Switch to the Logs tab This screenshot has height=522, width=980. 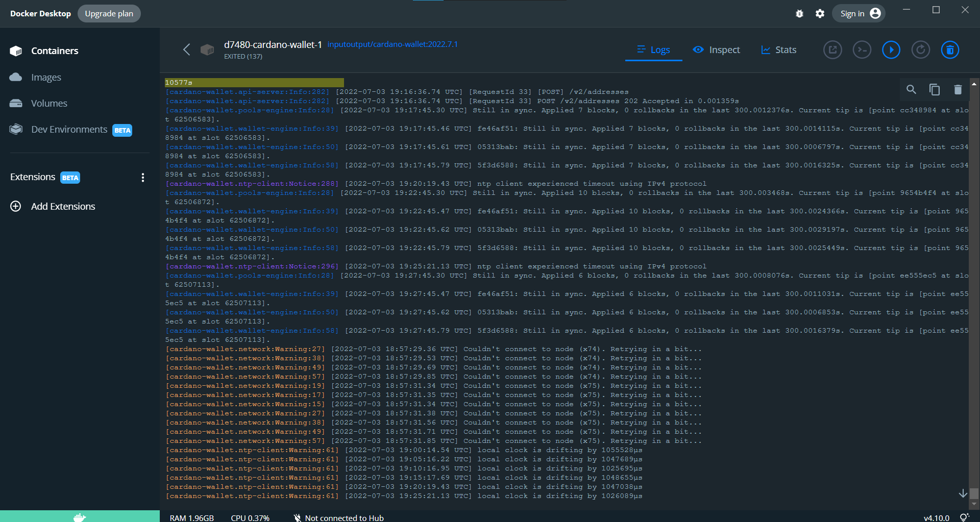(653, 50)
